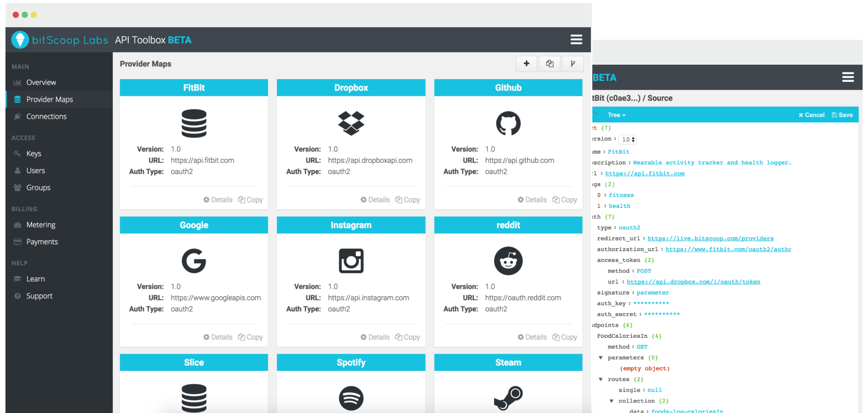Image resolution: width=868 pixels, height=413 pixels.
Task: Open the hamburger menu in the Source editor window
Action: [848, 77]
